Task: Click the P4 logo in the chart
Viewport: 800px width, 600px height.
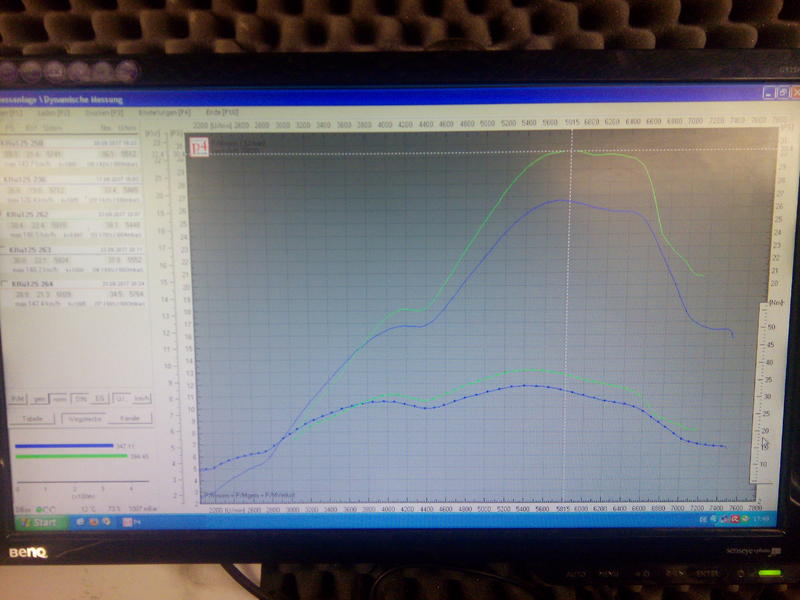Action: point(199,147)
